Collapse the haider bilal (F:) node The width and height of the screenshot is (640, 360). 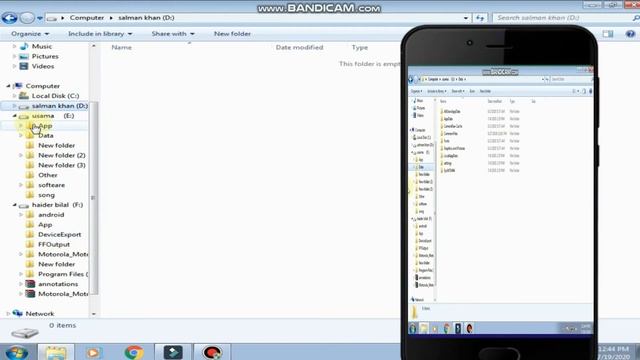pyautogui.click(x=14, y=205)
